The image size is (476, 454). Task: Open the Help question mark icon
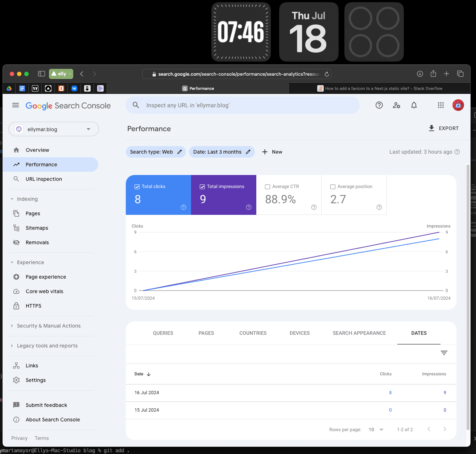pyautogui.click(x=379, y=105)
